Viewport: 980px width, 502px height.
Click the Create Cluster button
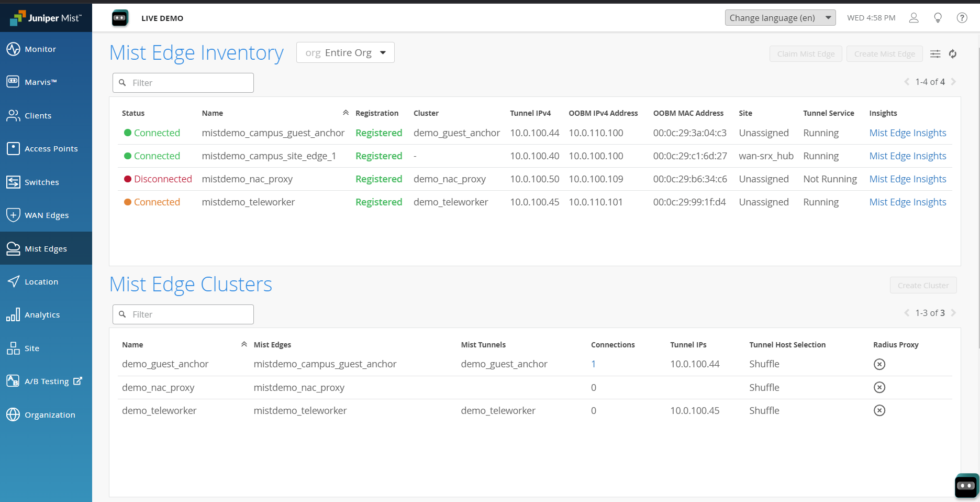[x=923, y=286]
